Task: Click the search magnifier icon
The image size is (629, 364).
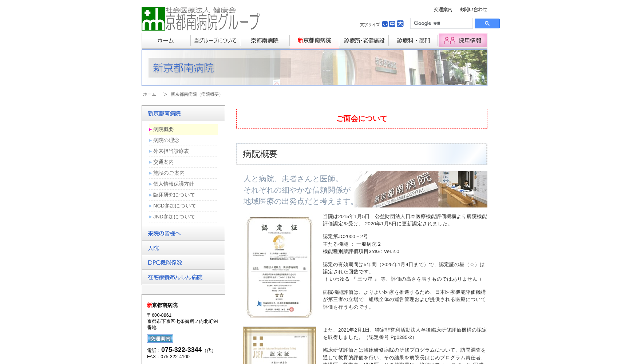Action: (487, 23)
